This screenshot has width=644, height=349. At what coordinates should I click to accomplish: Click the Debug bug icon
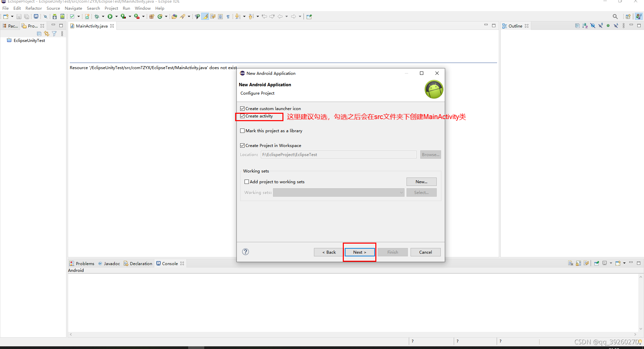(x=97, y=16)
